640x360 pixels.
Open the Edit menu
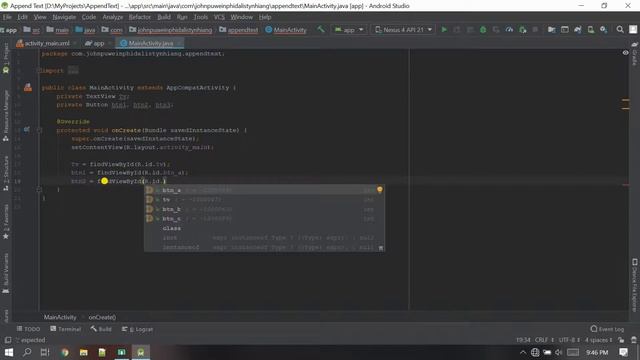tap(22, 17)
